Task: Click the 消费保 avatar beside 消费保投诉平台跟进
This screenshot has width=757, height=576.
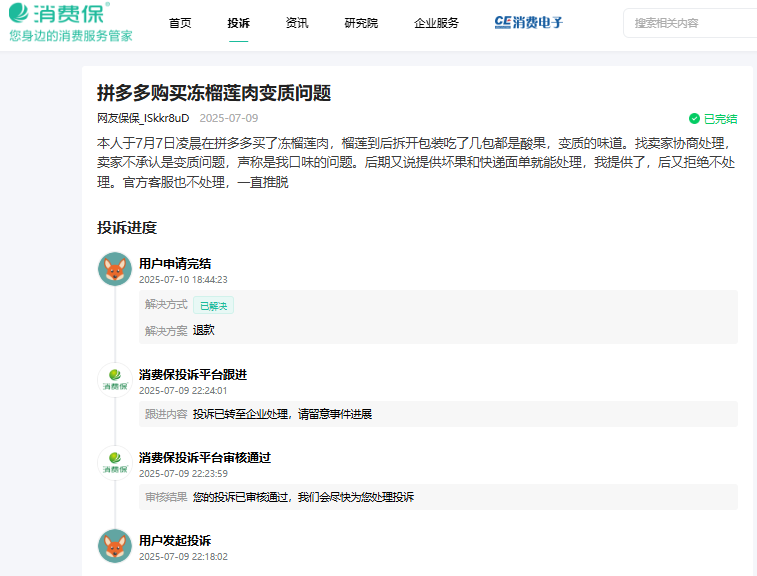Action: click(x=115, y=380)
